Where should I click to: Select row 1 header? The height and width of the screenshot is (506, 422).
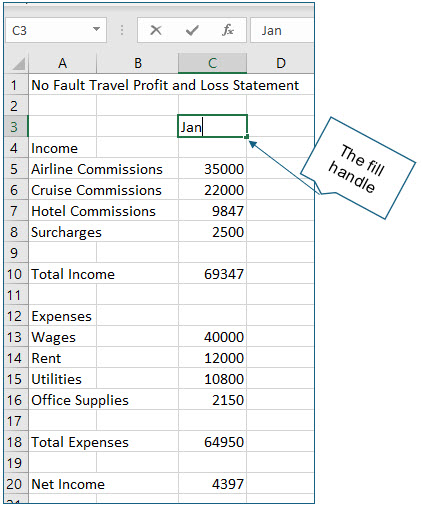pos(16,85)
